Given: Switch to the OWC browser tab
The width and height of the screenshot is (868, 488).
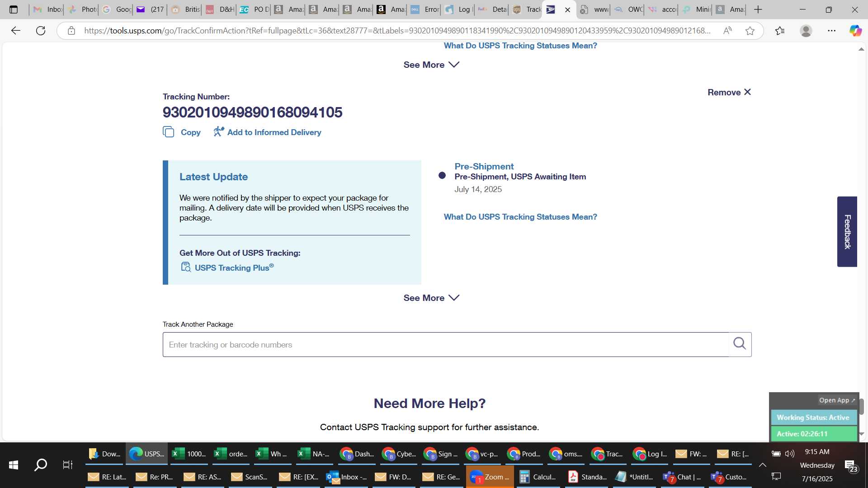Looking at the screenshot, I should click(x=628, y=9).
